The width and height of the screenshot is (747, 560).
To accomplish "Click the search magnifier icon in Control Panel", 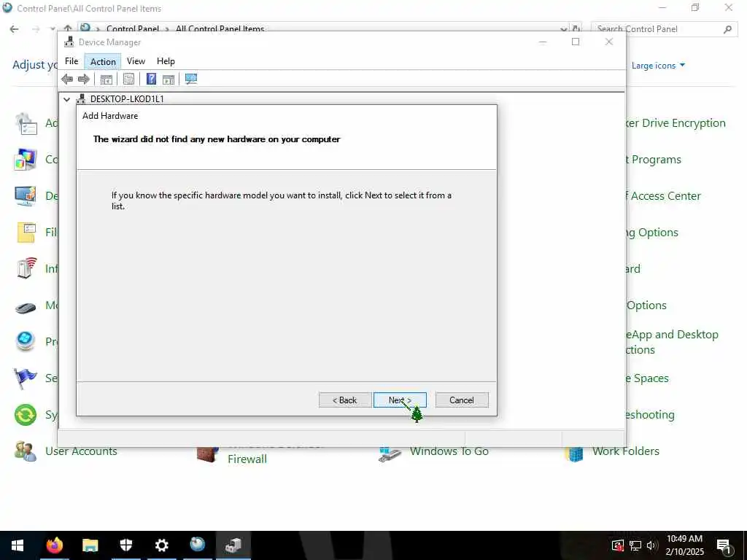I will coord(727,29).
